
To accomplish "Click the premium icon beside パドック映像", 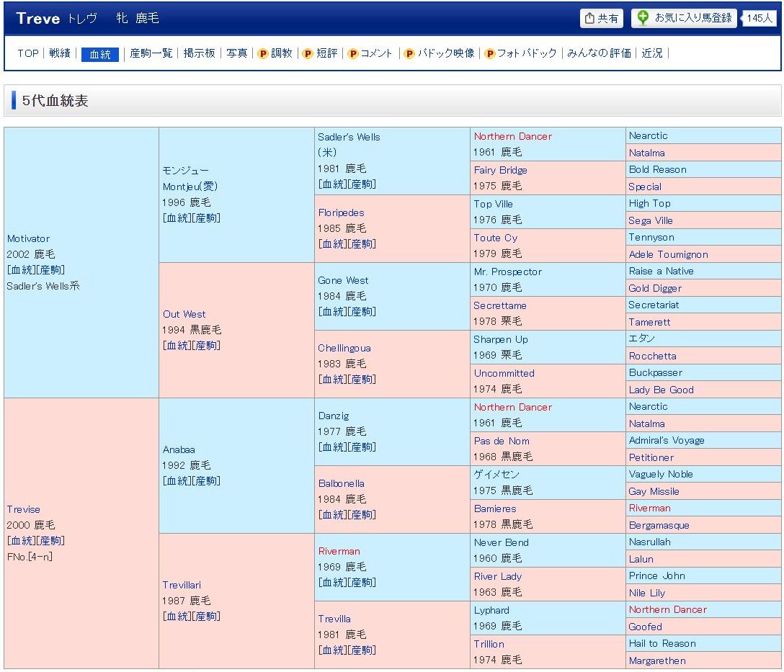I will pos(409,53).
